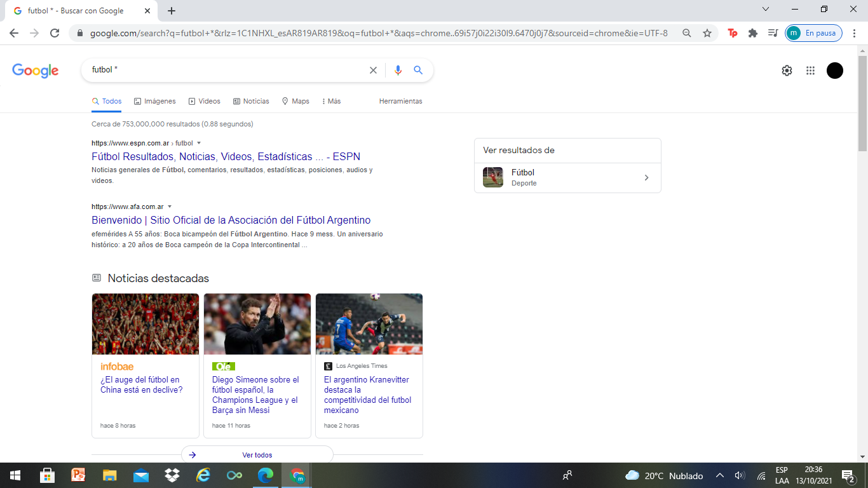This screenshot has height=488, width=868.
Task: Open the Más options menu
Action: [x=331, y=101]
